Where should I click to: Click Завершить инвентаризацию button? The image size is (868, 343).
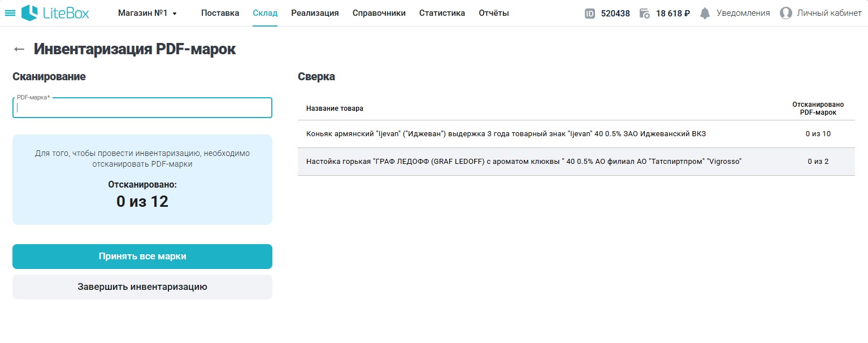[142, 287]
